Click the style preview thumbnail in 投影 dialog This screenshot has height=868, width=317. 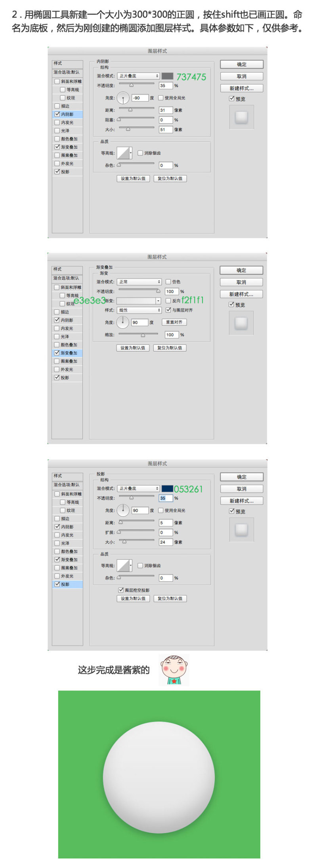click(241, 530)
